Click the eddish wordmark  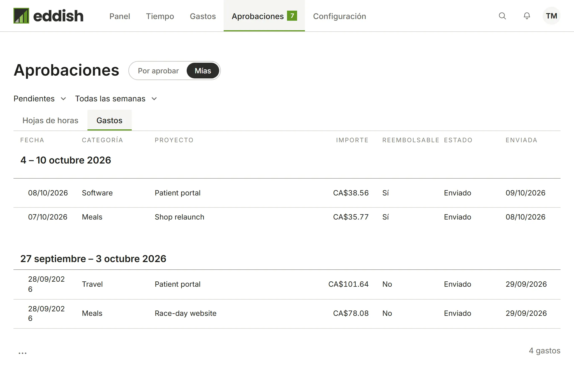(x=58, y=16)
